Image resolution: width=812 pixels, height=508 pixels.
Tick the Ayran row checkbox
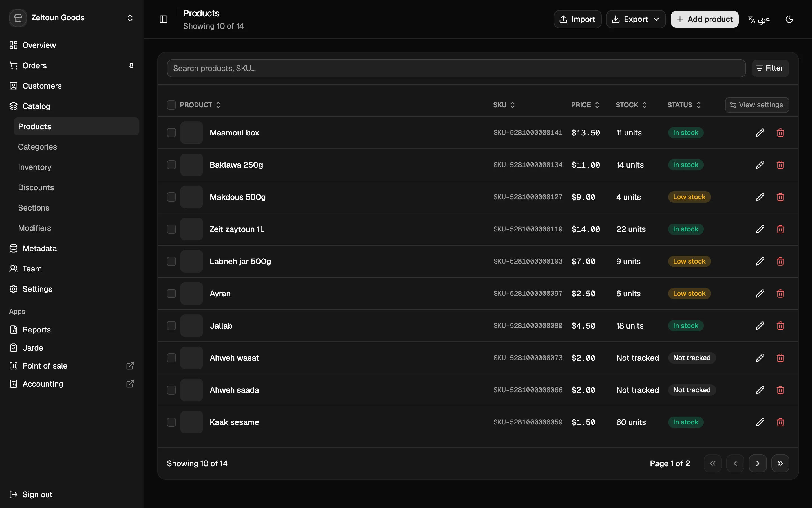click(x=171, y=294)
